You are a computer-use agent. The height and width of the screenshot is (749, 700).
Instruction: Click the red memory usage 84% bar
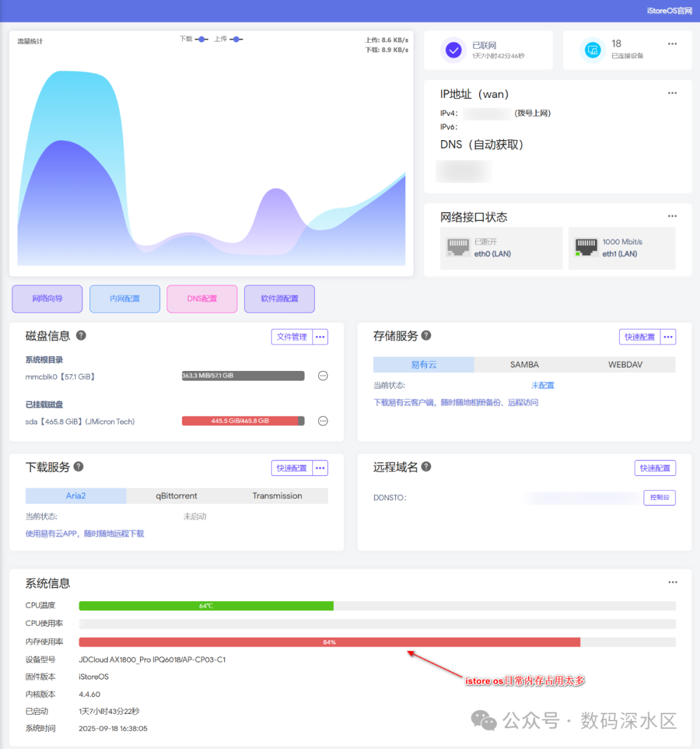coord(329,642)
